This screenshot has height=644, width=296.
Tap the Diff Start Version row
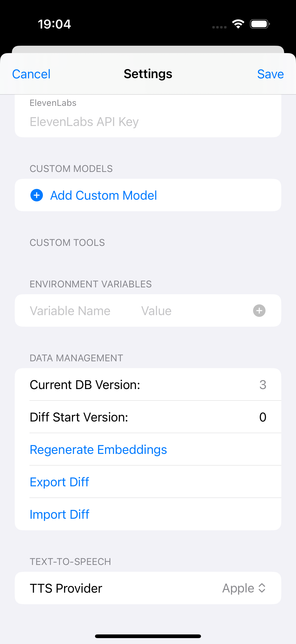[148, 417]
